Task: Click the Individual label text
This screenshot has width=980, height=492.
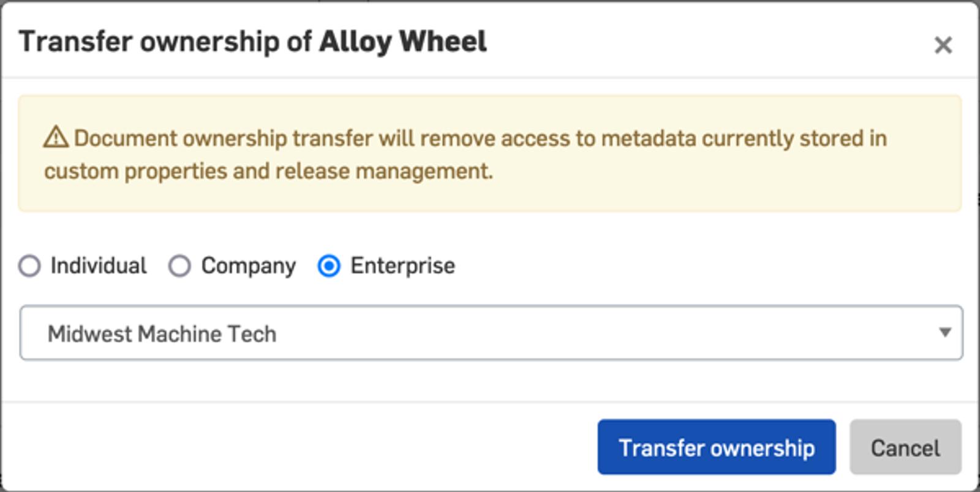Action: pyautogui.click(x=98, y=266)
